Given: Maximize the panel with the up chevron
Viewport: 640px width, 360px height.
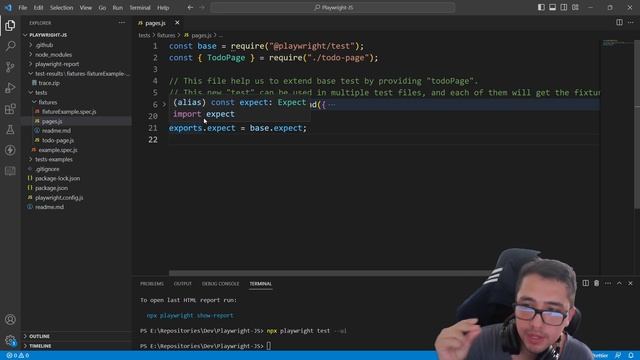Looking at the screenshot, I should [x=619, y=283].
